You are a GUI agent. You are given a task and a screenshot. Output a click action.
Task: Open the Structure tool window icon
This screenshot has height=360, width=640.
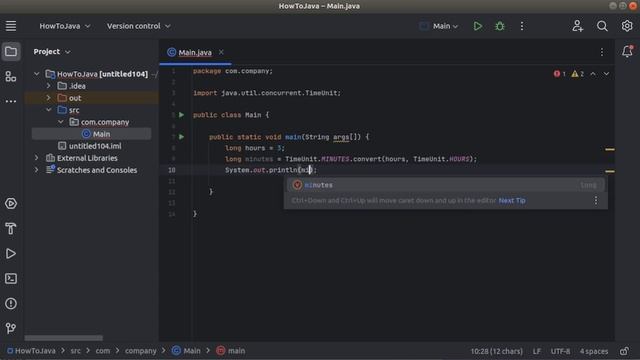[11, 76]
